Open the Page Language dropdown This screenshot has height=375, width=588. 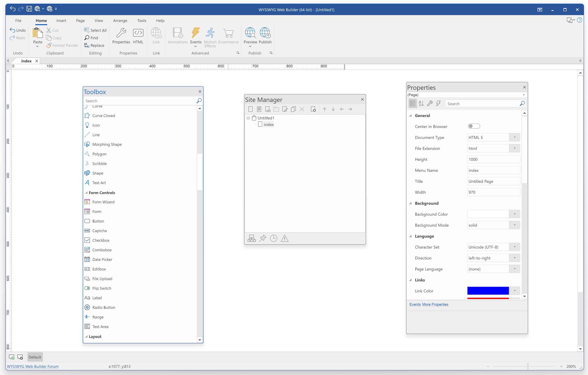coord(514,269)
